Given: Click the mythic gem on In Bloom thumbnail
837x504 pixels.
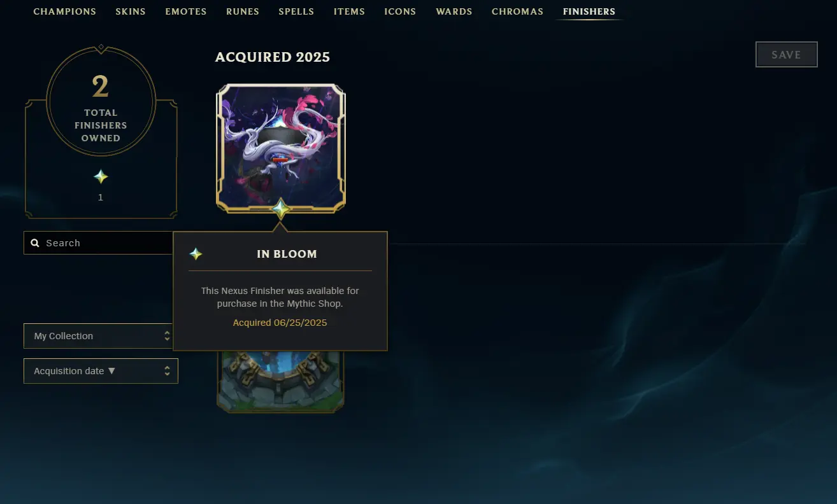Looking at the screenshot, I should 281,209.
